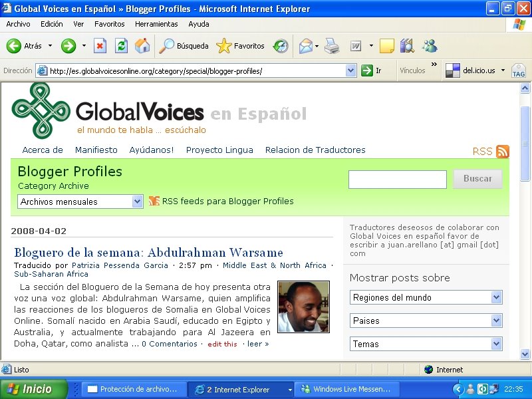
Task: Stop loading via the red stop icon
Action: [101, 47]
